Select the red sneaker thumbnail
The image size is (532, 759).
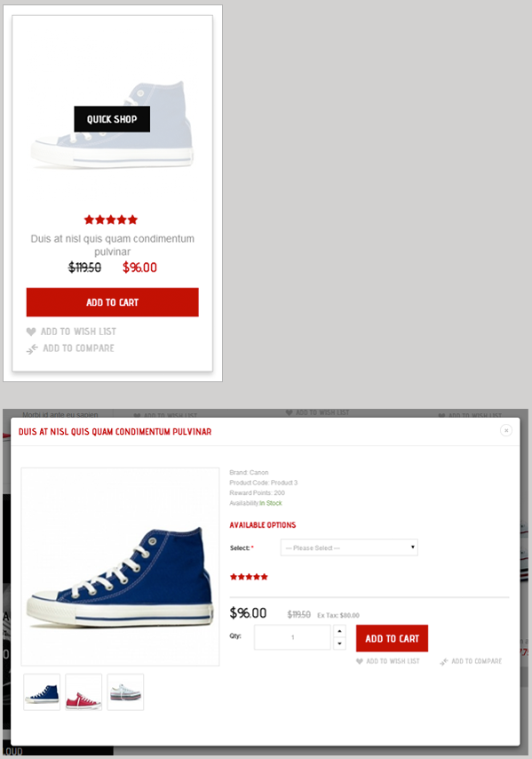(x=83, y=692)
